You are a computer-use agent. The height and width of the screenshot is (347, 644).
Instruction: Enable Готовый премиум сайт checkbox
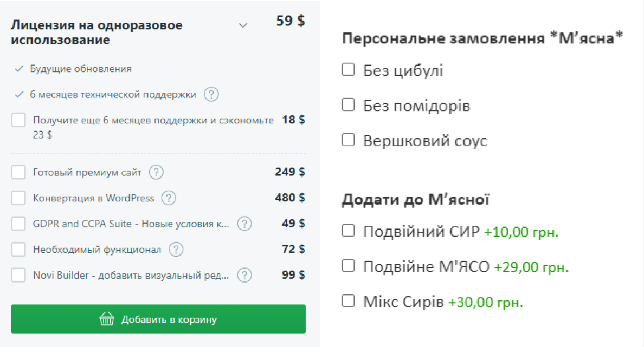[18, 172]
